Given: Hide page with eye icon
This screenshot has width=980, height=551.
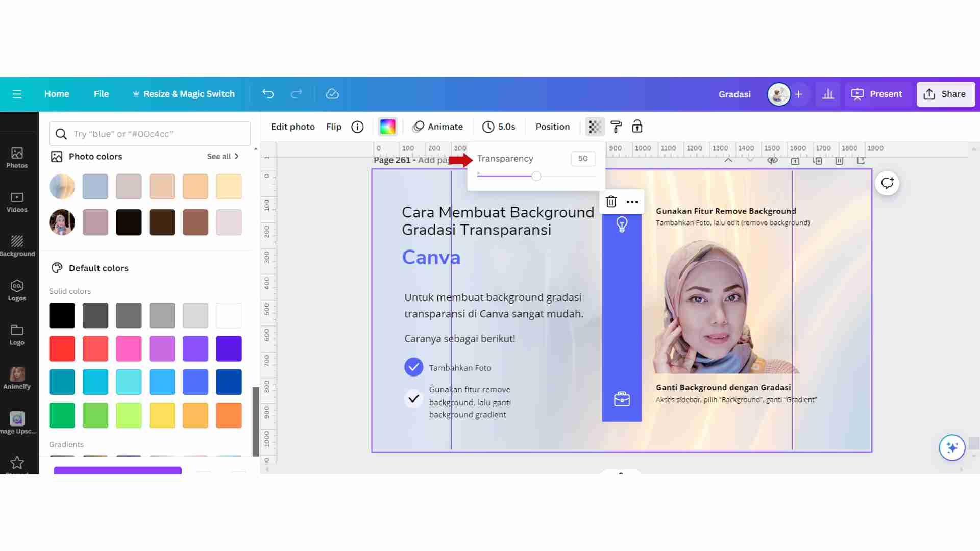Looking at the screenshot, I should pyautogui.click(x=772, y=160).
